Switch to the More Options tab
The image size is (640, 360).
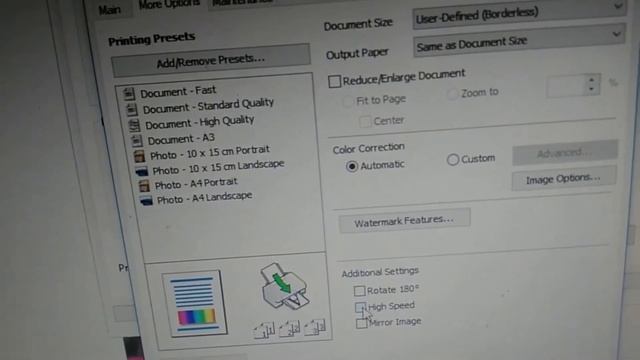(169, 4)
